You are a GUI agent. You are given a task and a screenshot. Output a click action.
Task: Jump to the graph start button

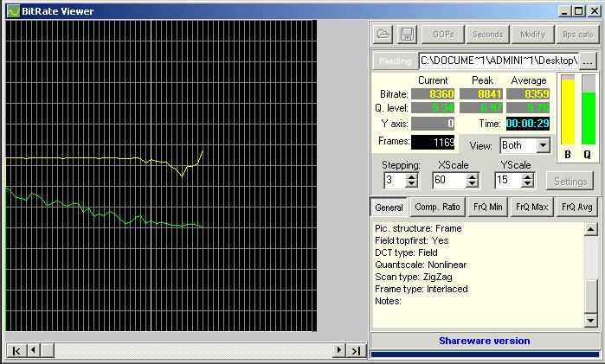[16, 350]
